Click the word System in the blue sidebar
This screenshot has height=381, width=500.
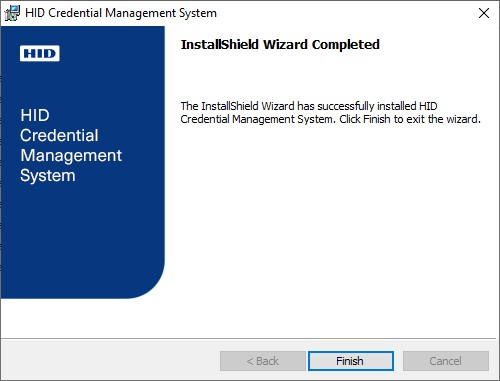48,176
